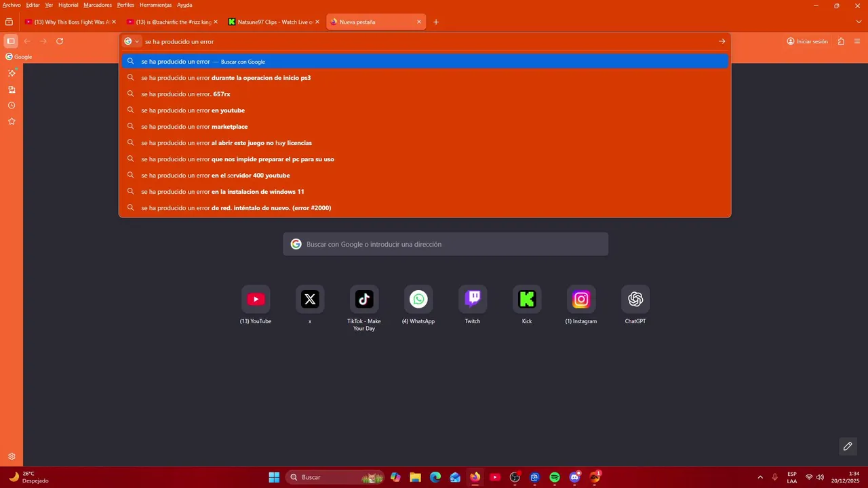The width and height of the screenshot is (868, 488).
Task: Switch to zachirific rizz king tab
Action: click(x=172, y=22)
